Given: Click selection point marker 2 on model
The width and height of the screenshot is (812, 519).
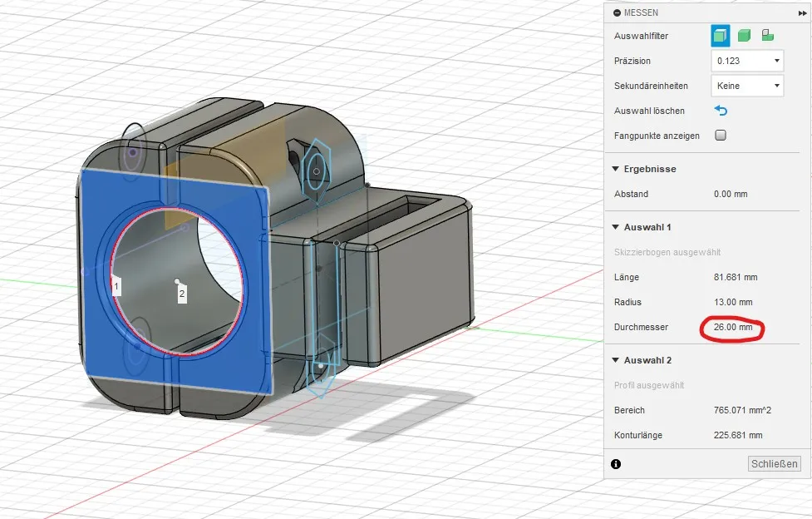Looking at the screenshot, I should [x=182, y=294].
